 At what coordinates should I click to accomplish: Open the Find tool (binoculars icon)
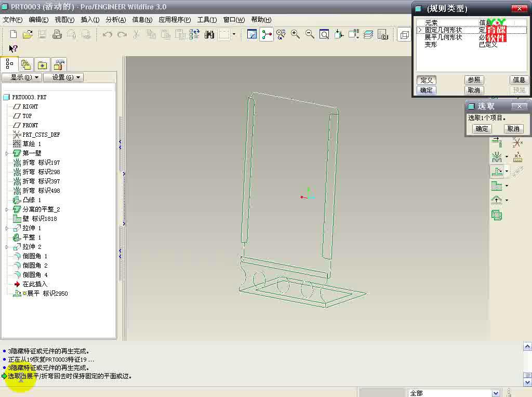pyautogui.click(x=209, y=34)
